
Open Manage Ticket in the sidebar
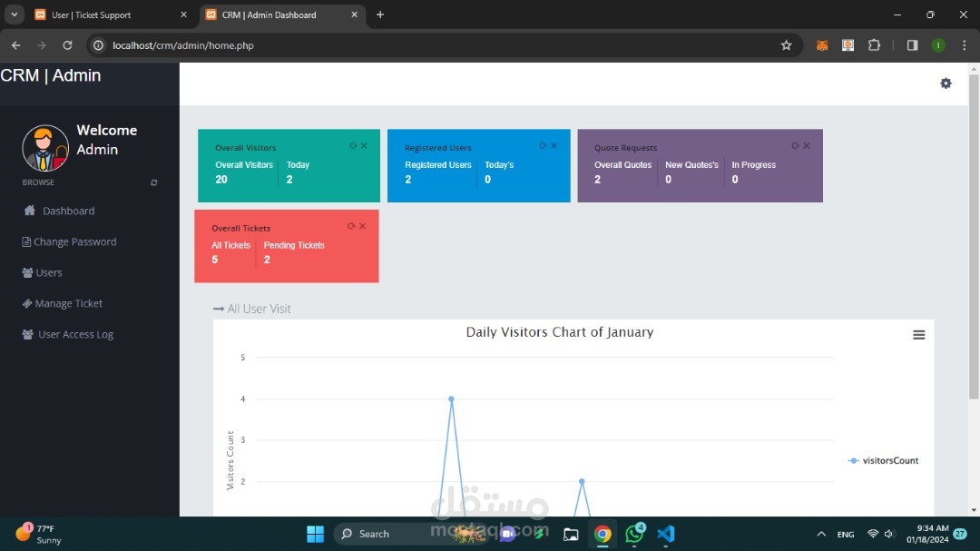(62, 303)
